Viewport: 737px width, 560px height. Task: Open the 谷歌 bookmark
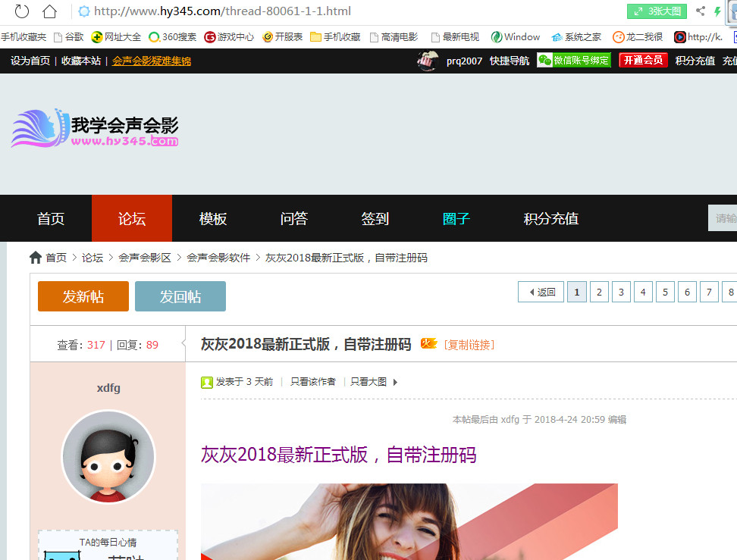(x=69, y=37)
